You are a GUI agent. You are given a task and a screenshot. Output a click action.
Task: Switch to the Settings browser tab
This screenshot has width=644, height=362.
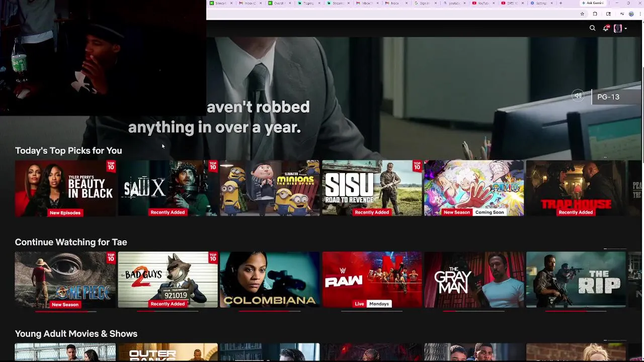tap(541, 3)
